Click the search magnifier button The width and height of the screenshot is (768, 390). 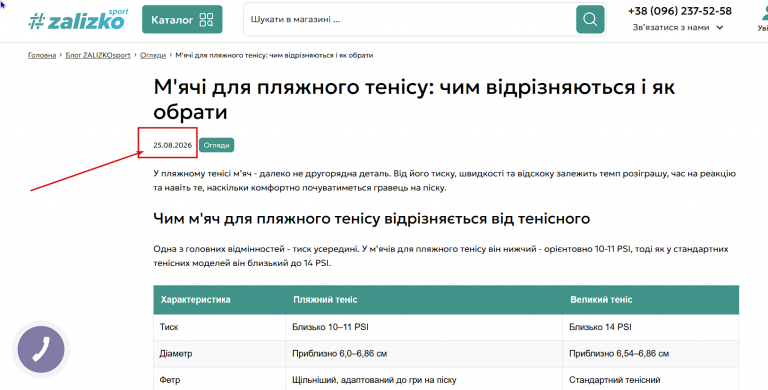pos(590,20)
